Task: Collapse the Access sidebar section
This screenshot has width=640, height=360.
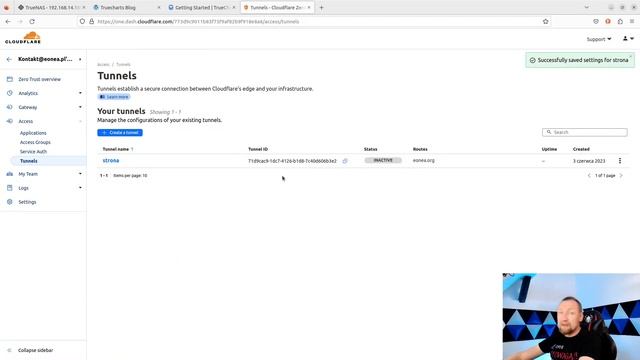Action: click(80, 121)
